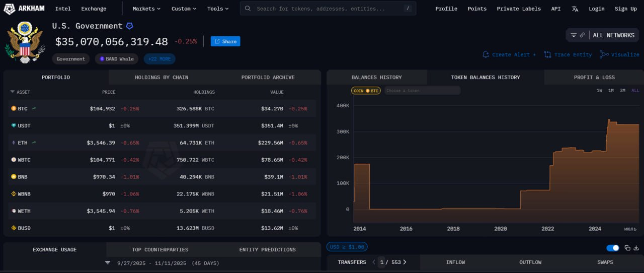
Task: Expand the Tools dropdown menu
Action: (217, 9)
